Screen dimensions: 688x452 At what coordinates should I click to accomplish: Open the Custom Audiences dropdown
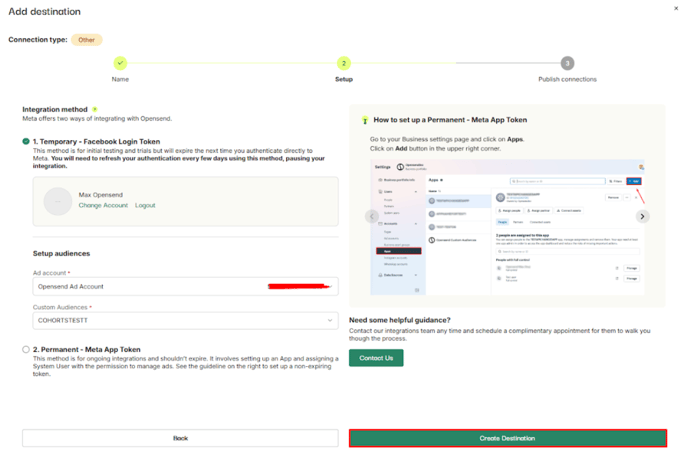(x=180, y=321)
